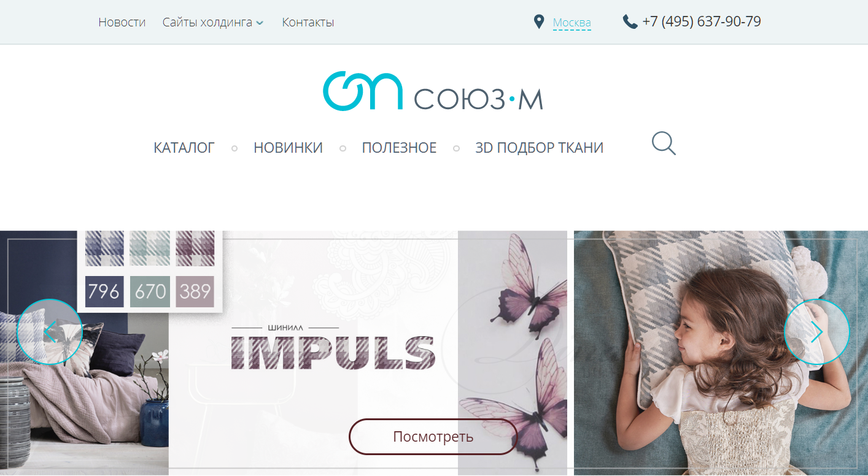Image resolution: width=868 pixels, height=476 pixels.
Task: Click the Союз-М logo
Action: (x=433, y=92)
